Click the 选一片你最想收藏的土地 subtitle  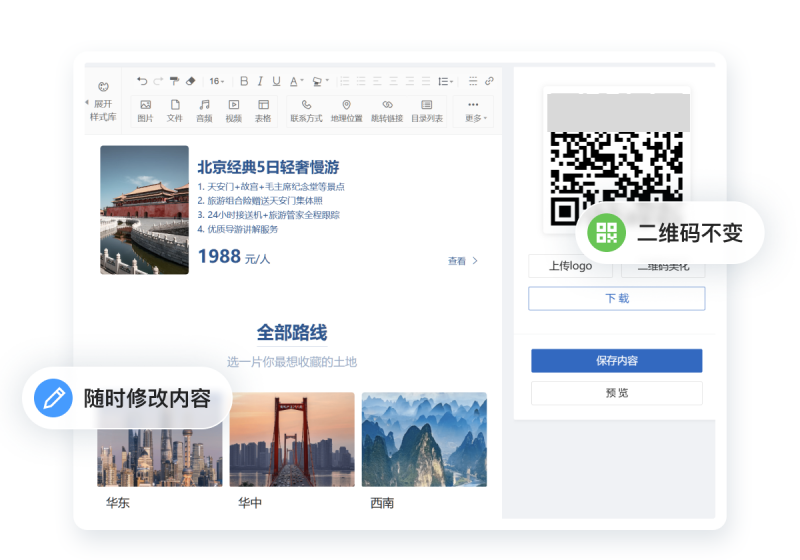pos(292,362)
